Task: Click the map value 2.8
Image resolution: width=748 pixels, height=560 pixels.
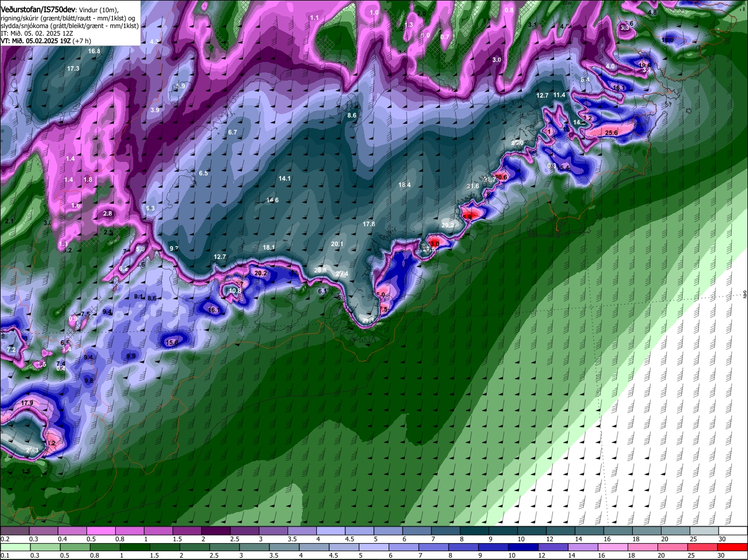Action: pos(108,214)
